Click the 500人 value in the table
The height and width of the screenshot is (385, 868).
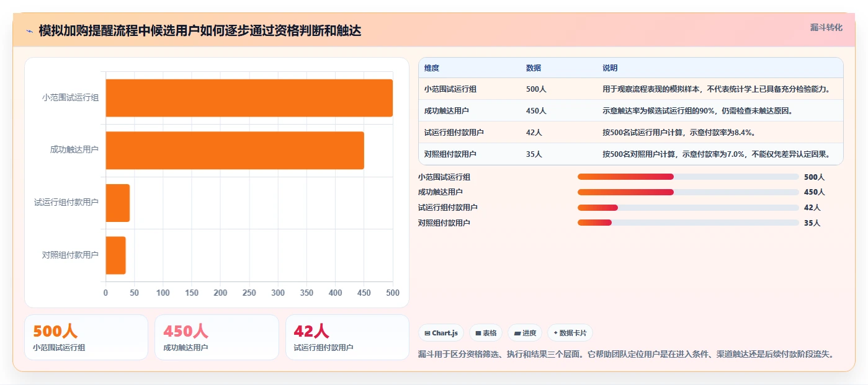tap(536, 89)
